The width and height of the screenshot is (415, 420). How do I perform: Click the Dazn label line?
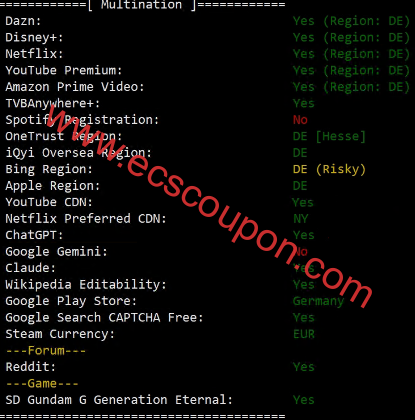click(x=23, y=21)
